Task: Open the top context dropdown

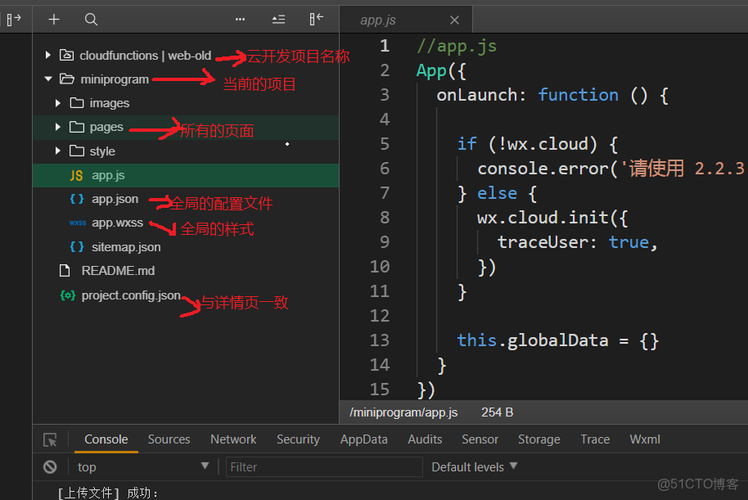Action: (x=142, y=467)
